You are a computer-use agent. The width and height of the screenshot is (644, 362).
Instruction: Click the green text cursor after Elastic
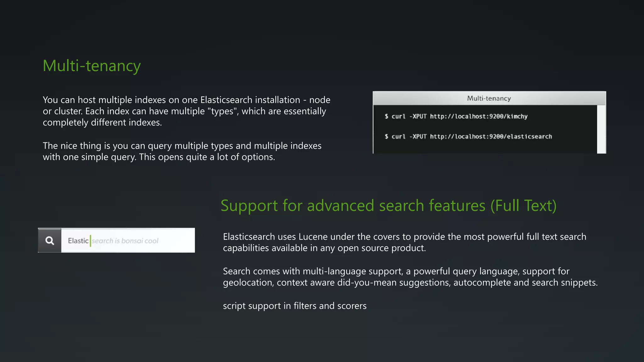[x=90, y=241]
